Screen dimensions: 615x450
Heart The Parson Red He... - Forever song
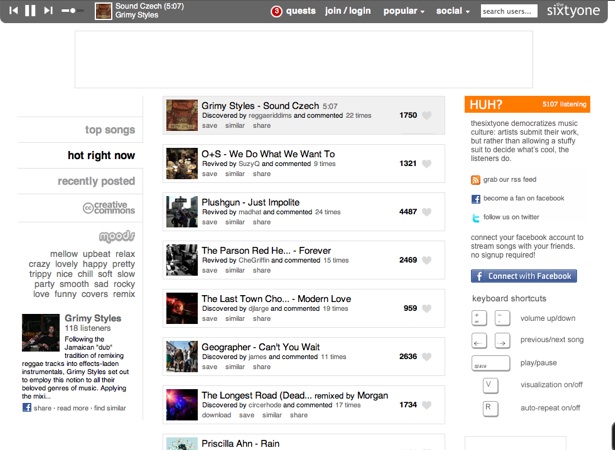tap(427, 260)
